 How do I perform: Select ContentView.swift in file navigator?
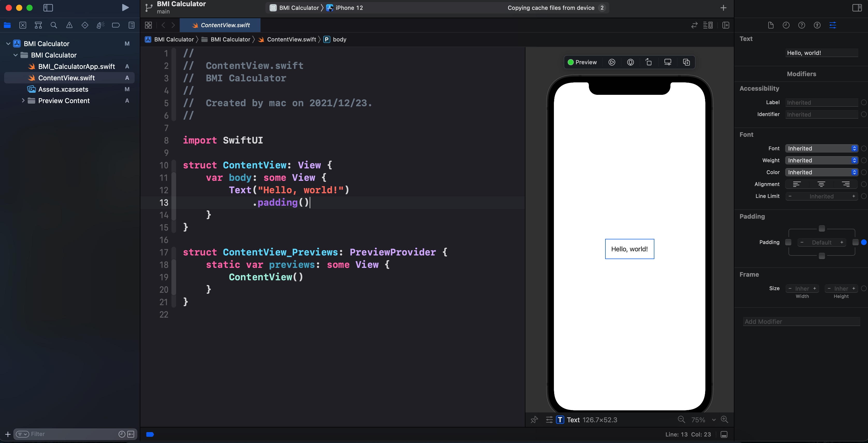coord(66,78)
